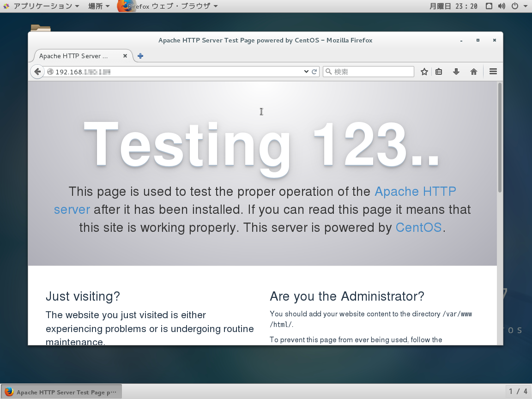Click the page vertical scrollbar thumb

coord(499,138)
